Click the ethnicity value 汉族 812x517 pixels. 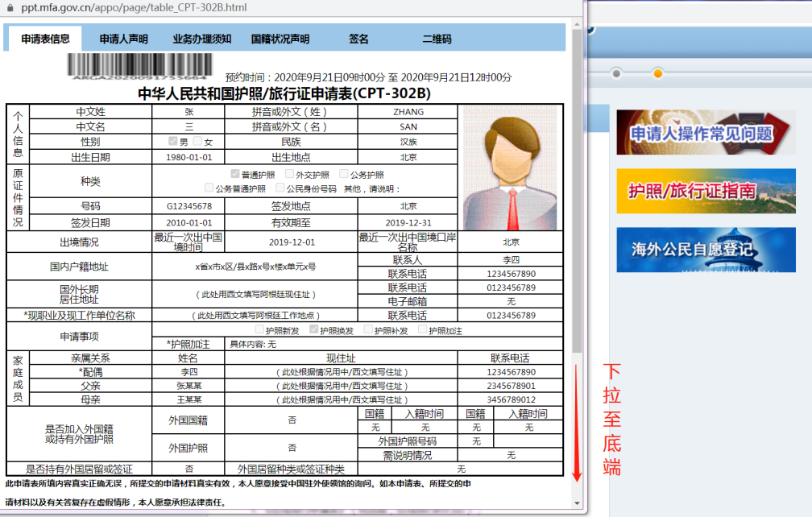pyautogui.click(x=408, y=142)
